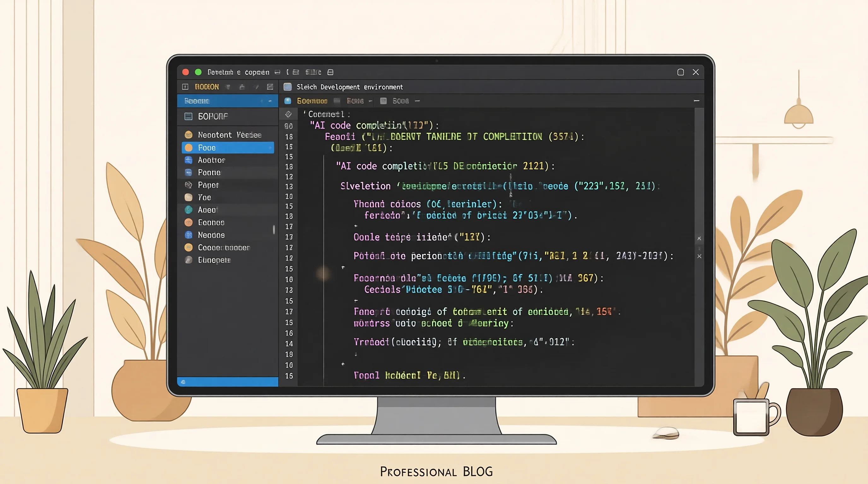
Task: Click the grey icon before the Boea tab
Action: (383, 101)
